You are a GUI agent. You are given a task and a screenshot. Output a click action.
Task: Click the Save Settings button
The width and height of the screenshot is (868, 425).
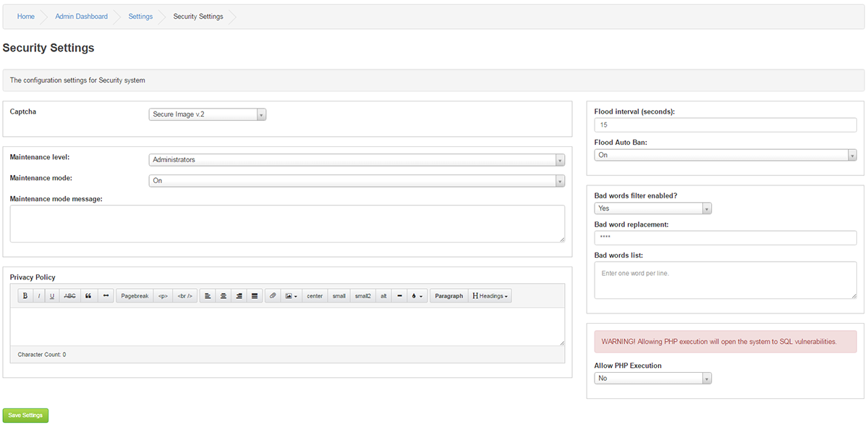tap(25, 416)
